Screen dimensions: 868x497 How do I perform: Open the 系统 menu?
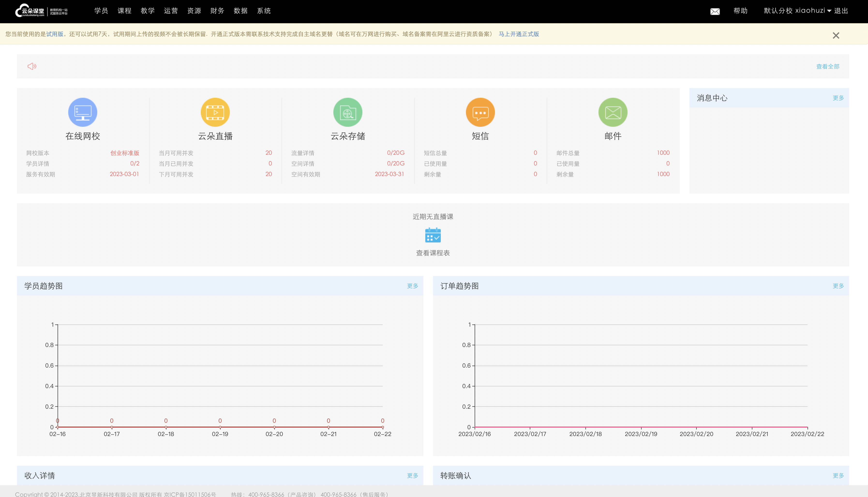264,11
